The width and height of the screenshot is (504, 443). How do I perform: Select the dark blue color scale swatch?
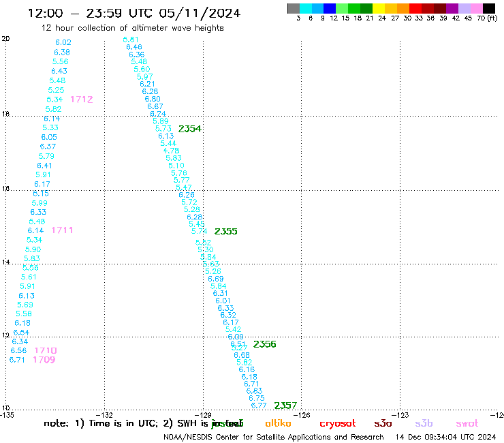tap(330, 8)
